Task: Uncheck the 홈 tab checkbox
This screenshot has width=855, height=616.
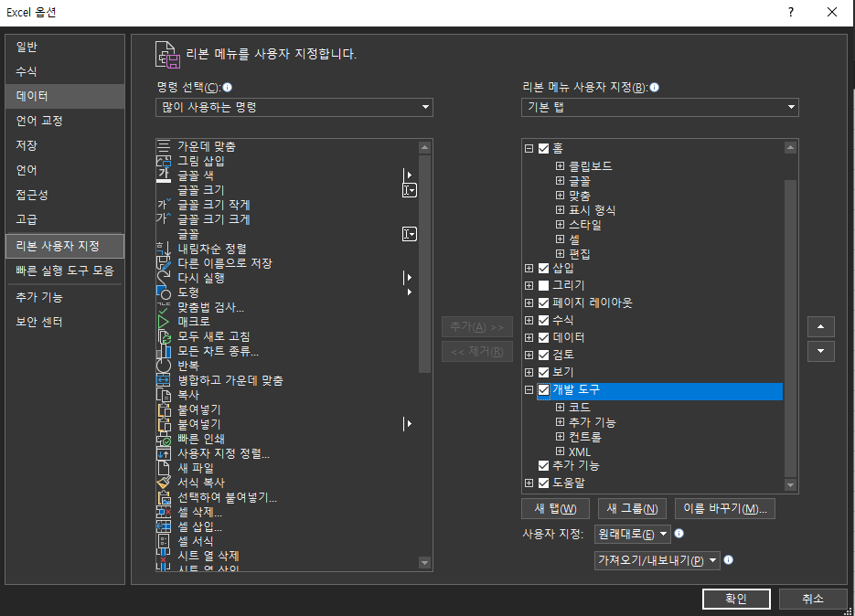Action: (x=544, y=148)
